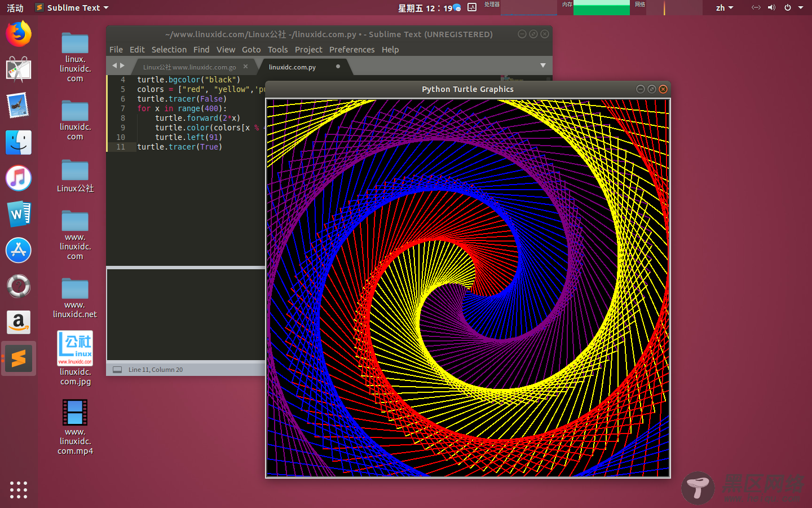The image size is (812, 508).
Task: Toggle the Sublime side bar switch panel icon
Action: [117, 370]
